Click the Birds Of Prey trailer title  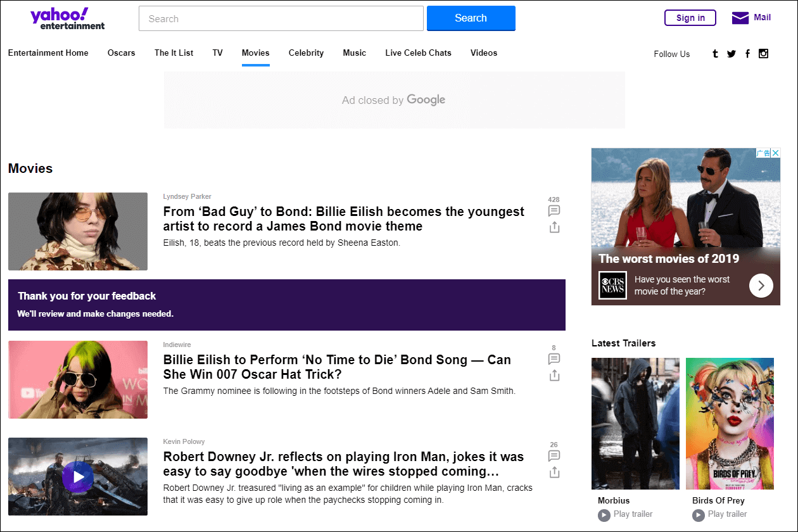click(718, 501)
